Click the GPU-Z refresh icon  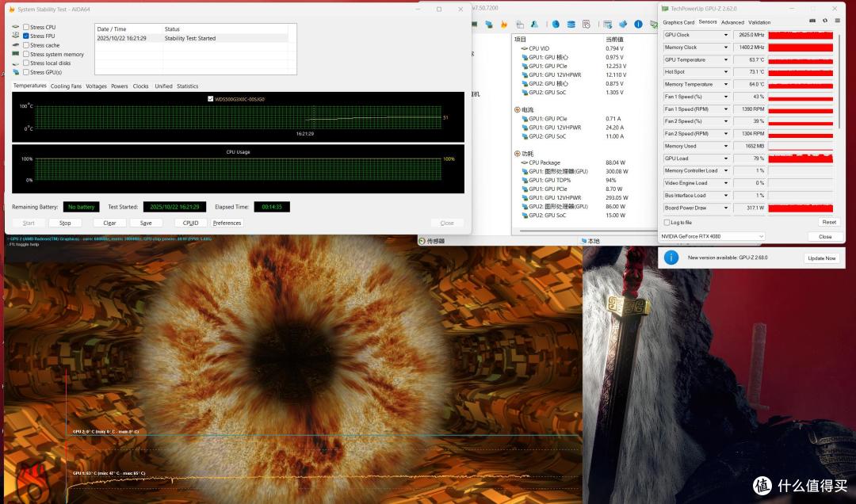pyautogui.click(x=825, y=21)
